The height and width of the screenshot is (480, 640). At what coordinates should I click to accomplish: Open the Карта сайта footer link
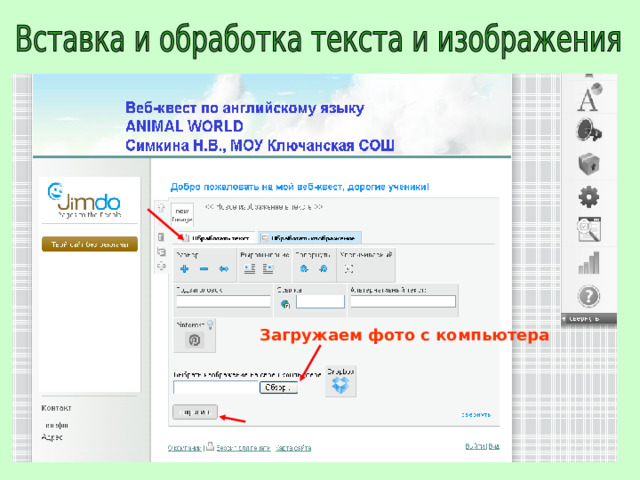click(293, 448)
